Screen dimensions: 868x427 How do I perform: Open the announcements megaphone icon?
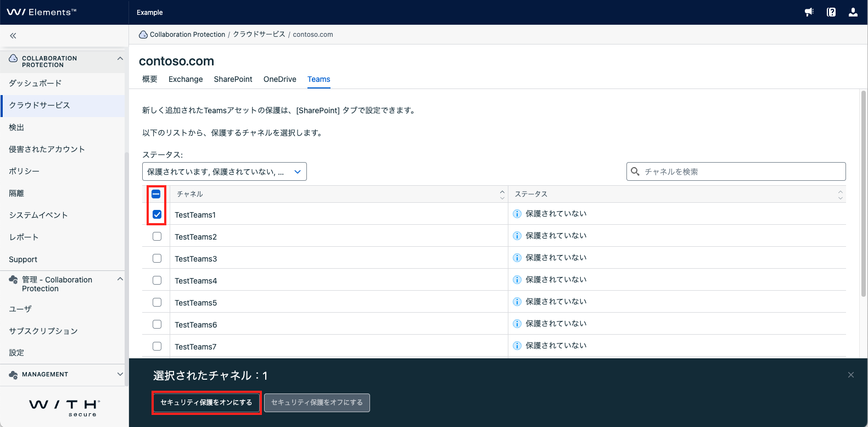tap(809, 12)
